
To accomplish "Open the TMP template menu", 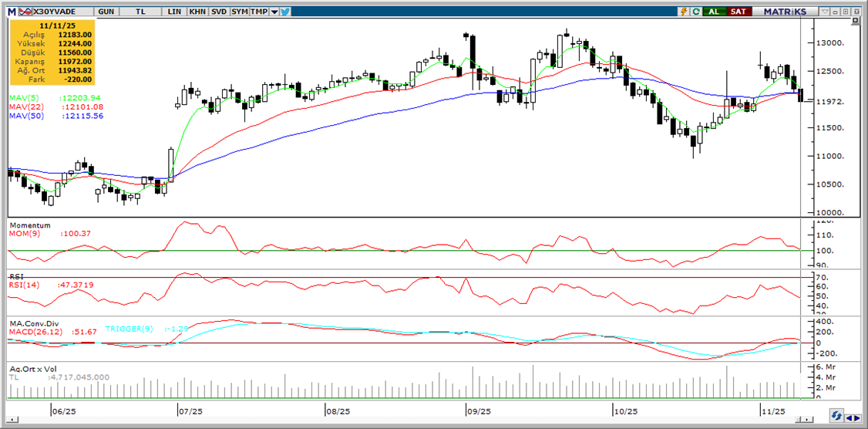I will coord(258,12).
